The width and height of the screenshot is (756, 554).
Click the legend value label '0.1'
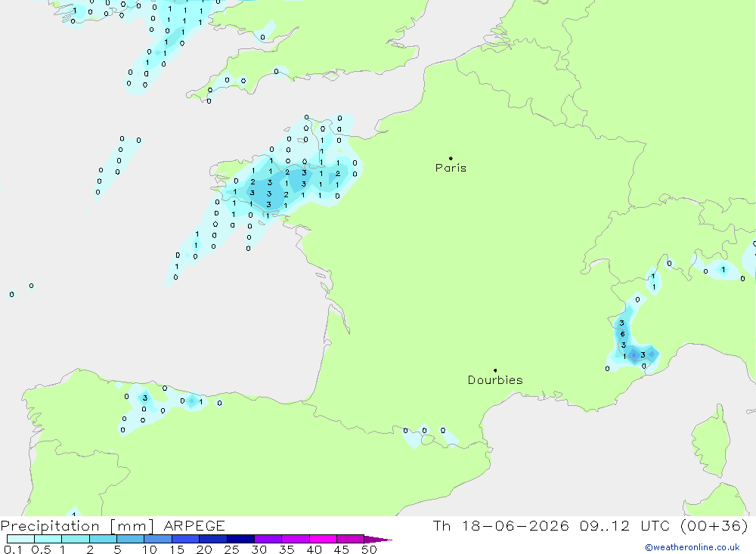[x=13, y=549]
